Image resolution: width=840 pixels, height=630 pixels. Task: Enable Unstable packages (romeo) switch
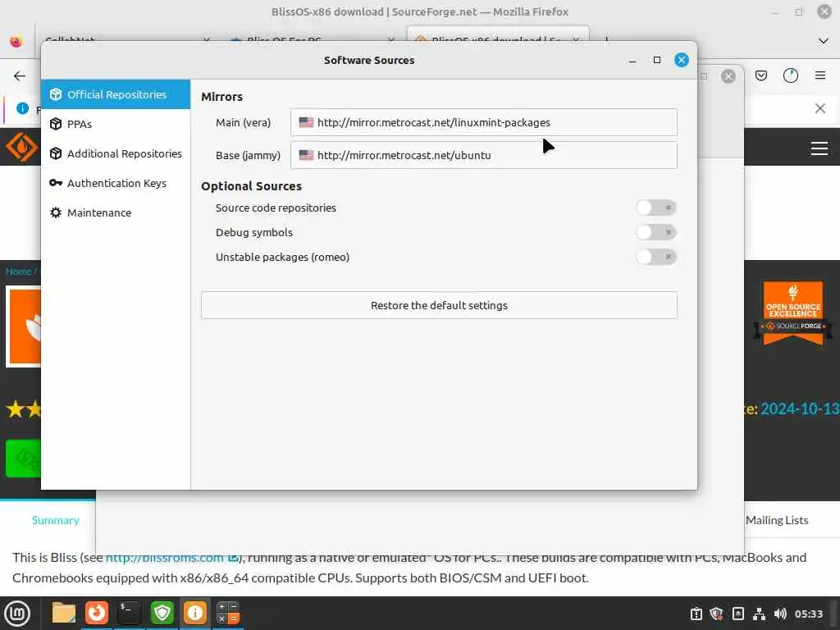click(656, 257)
